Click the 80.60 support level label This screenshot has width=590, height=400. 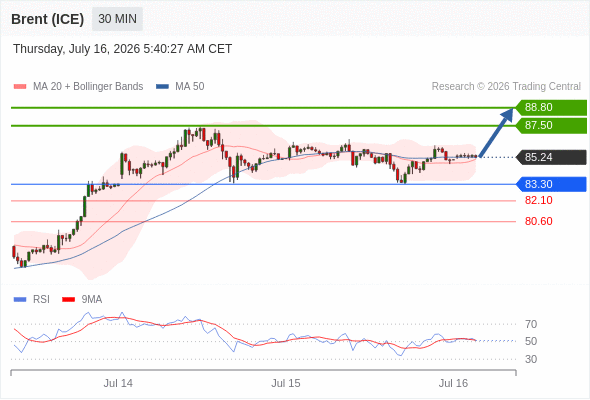click(538, 221)
